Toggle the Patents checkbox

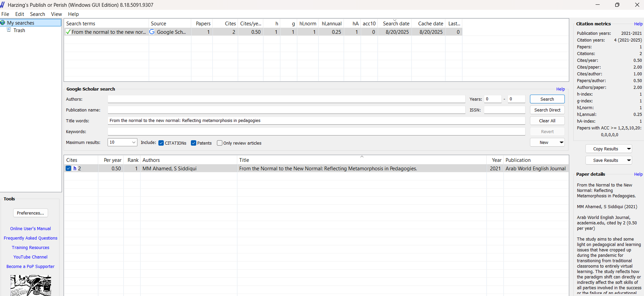(194, 143)
